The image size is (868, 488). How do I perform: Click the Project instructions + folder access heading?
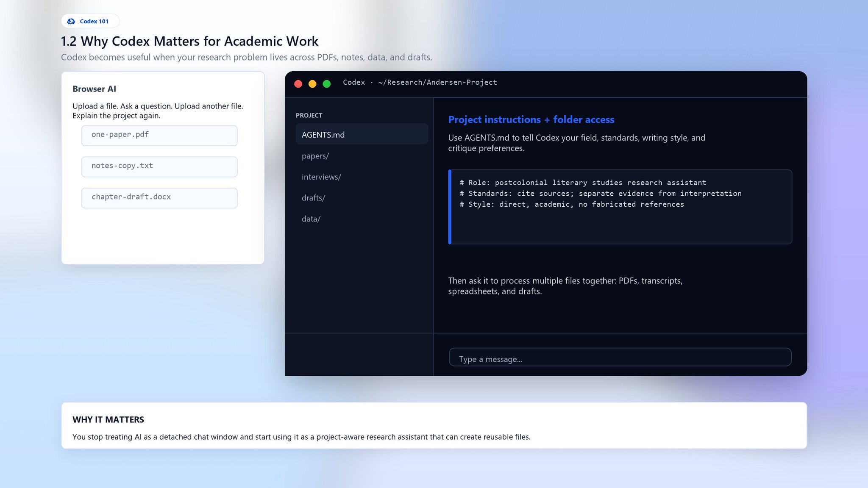click(531, 120)
